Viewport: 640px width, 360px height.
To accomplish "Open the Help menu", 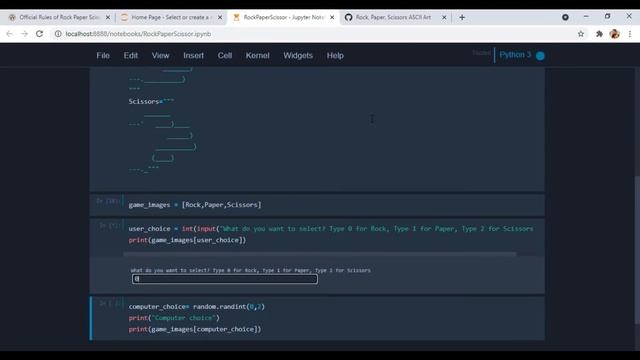I will tap(335, 56).
